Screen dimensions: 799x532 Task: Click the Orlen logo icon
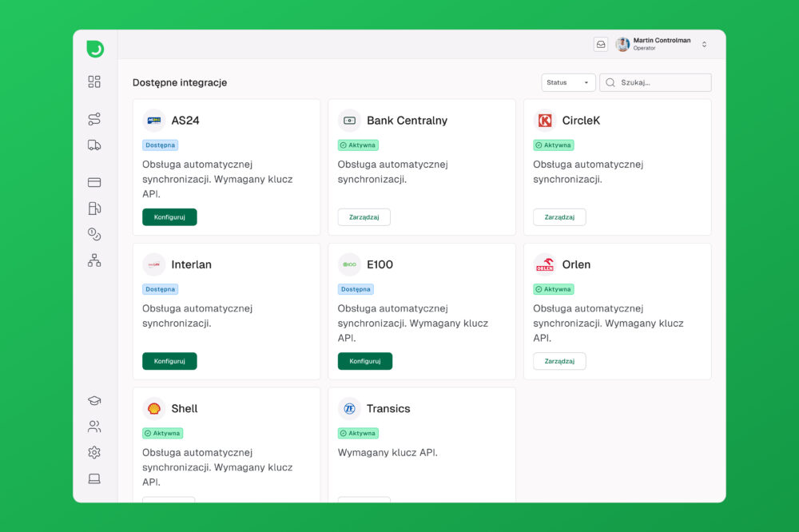pyautogui.click(x=545, y=264)
